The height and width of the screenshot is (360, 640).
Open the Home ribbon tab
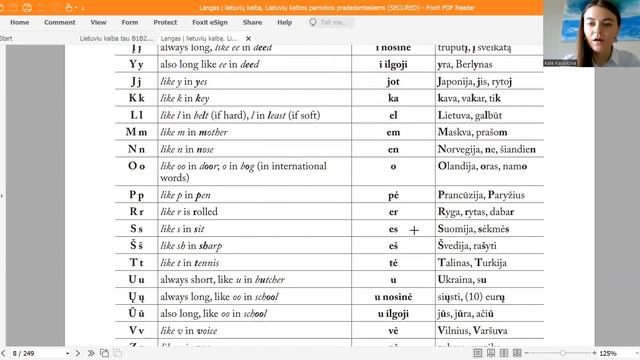(x=20, y=22)
